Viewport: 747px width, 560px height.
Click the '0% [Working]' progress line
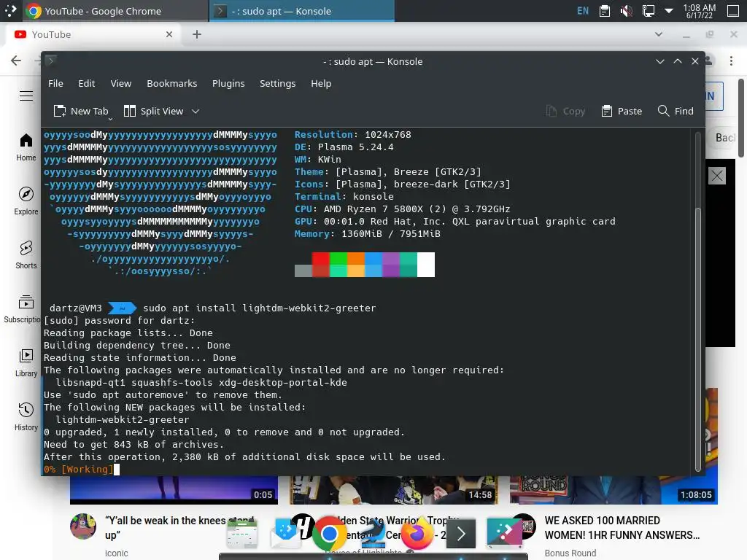click(79, 469)
